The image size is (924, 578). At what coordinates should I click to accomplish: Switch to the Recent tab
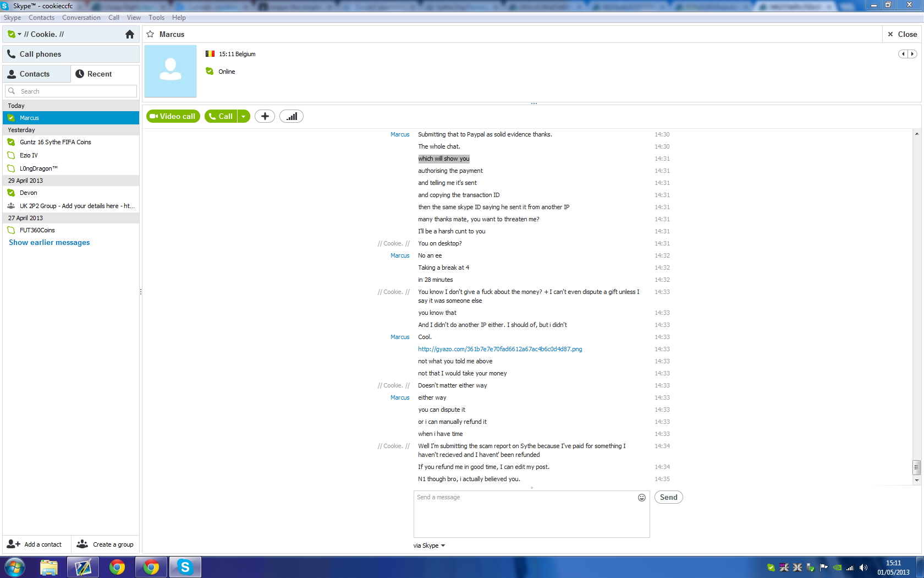tap(105, 74)
